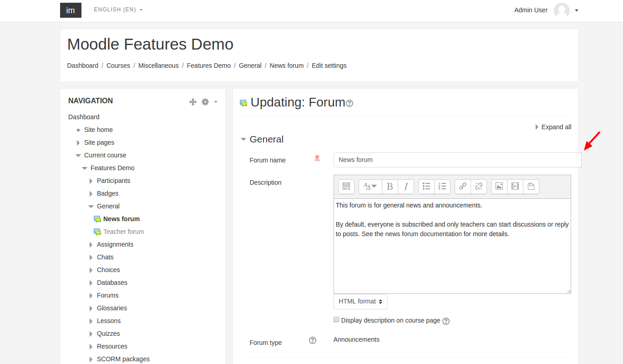Click the Forum name text field
Screen dimensions: 623x364
(457, 160)
